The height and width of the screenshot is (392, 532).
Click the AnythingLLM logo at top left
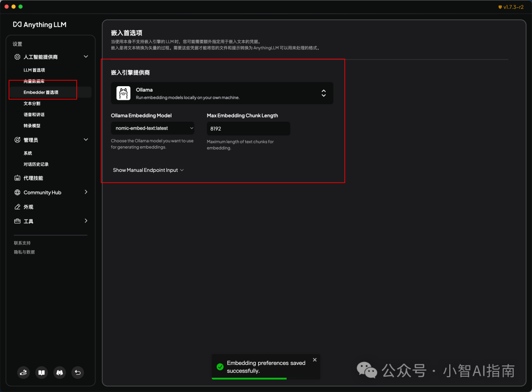[x=39, y=25]
